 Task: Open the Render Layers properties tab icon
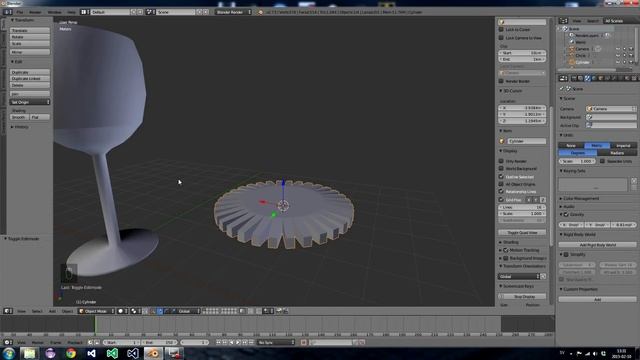pyautogui.click(x=580, y=78)
